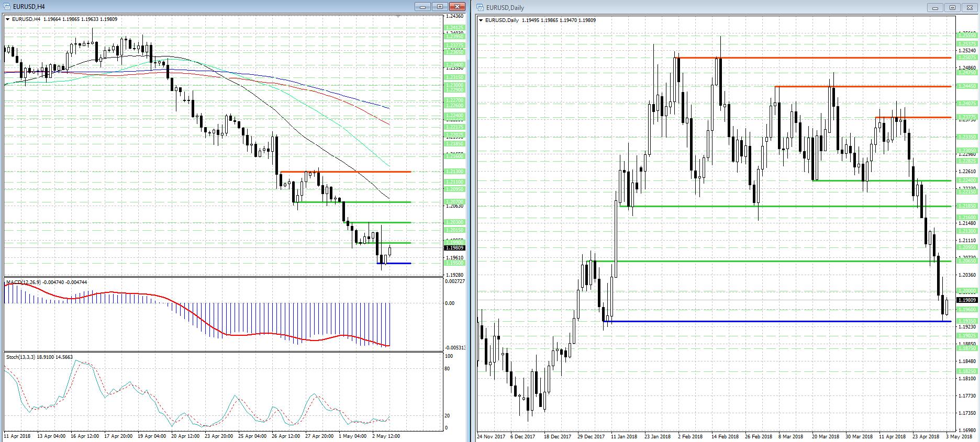Viewport: 980px width, 442px height.
Task: Click the 1.20300 green level label in H4 chart
Action: [454, 222]
